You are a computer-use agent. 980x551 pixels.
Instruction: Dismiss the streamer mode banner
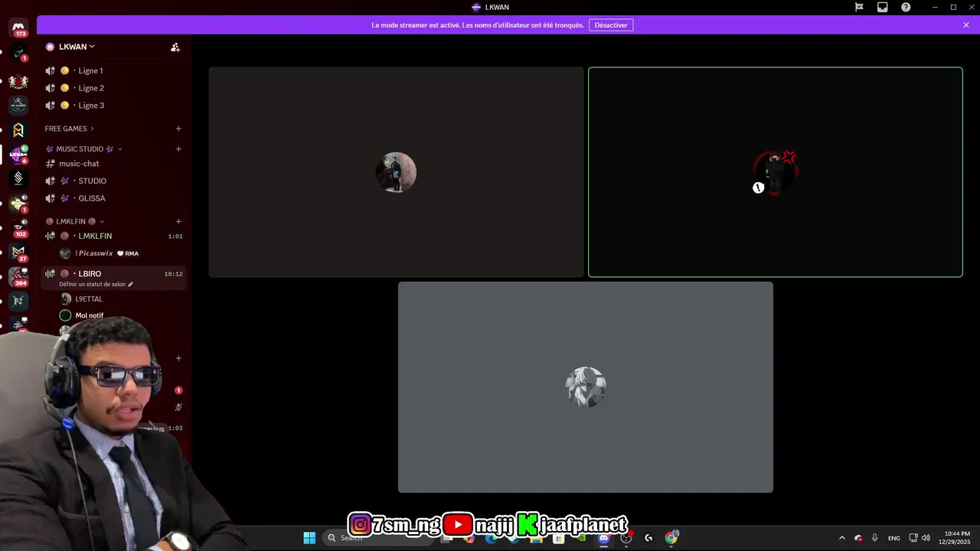[x=966, y=25]
